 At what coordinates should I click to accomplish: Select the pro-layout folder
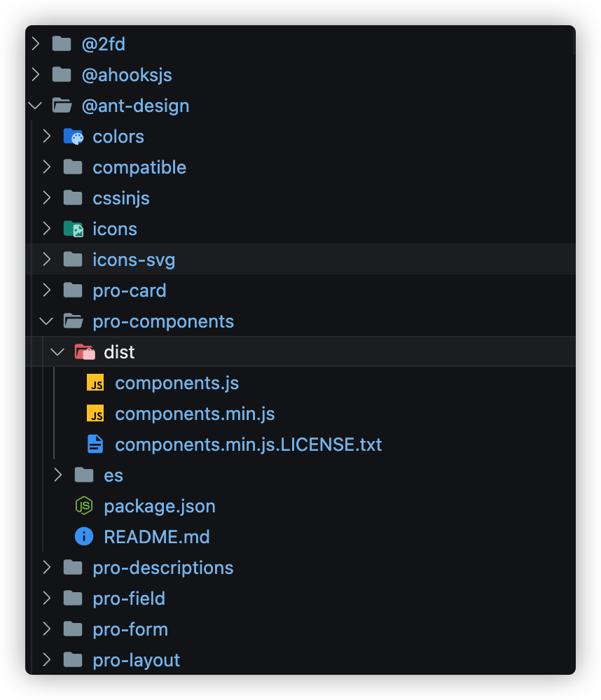[136, 660]
